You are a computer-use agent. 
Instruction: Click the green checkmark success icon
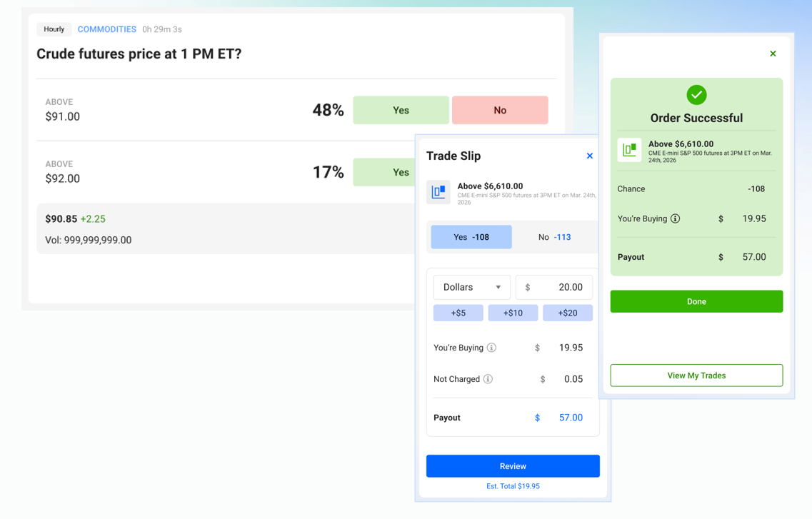coord(696,95)
